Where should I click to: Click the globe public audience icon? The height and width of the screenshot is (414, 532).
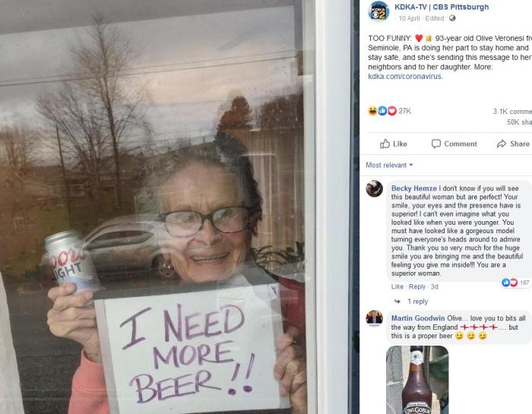pos(452,18)
